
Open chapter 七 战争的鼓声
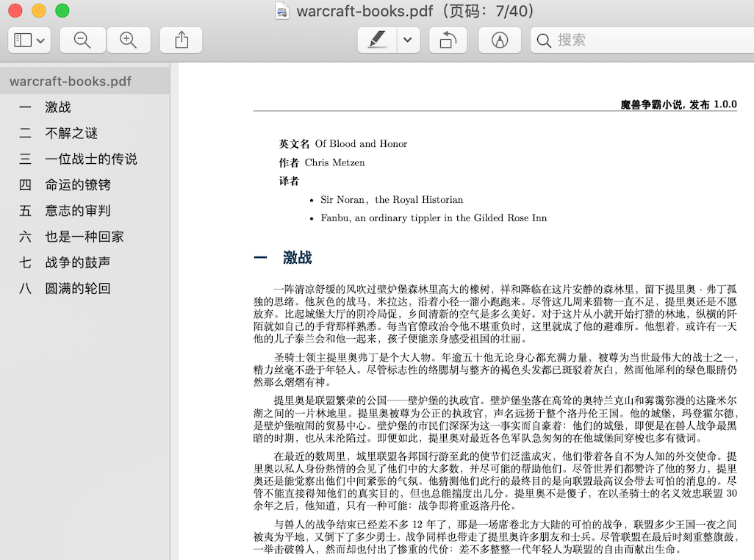click(85, 262)
